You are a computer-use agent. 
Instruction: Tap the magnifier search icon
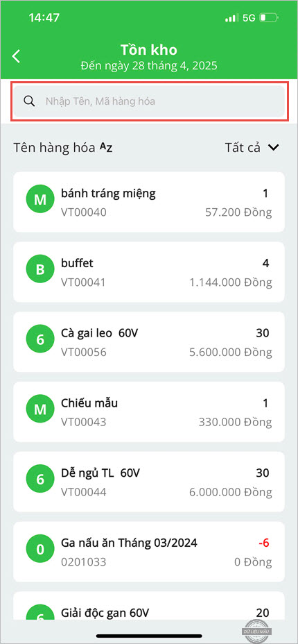coord(28,101)
